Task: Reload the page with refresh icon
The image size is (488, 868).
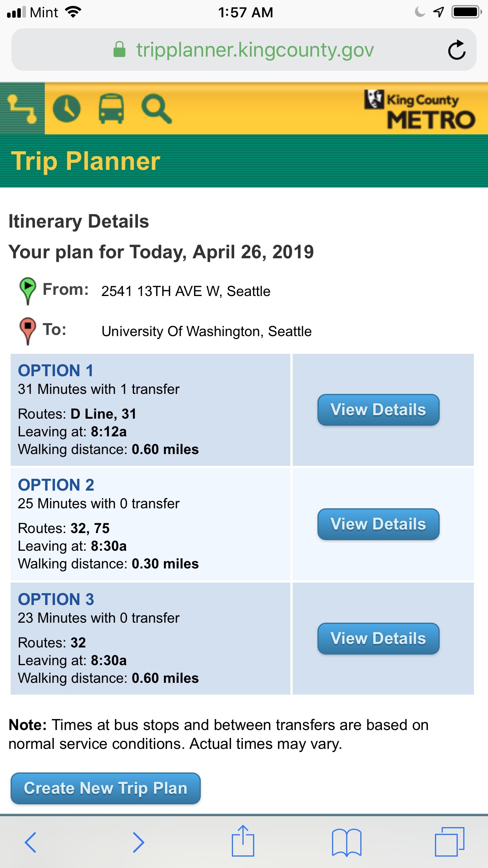Action: click(x=457, y=50)
